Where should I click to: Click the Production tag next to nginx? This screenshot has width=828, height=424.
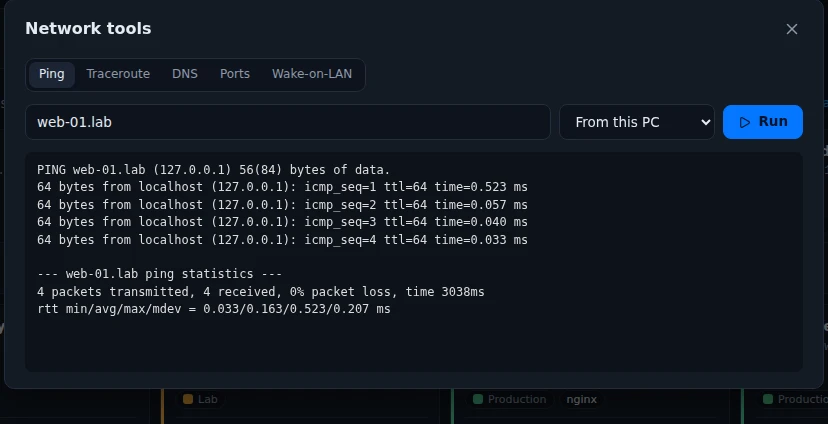tap(510, 399)
